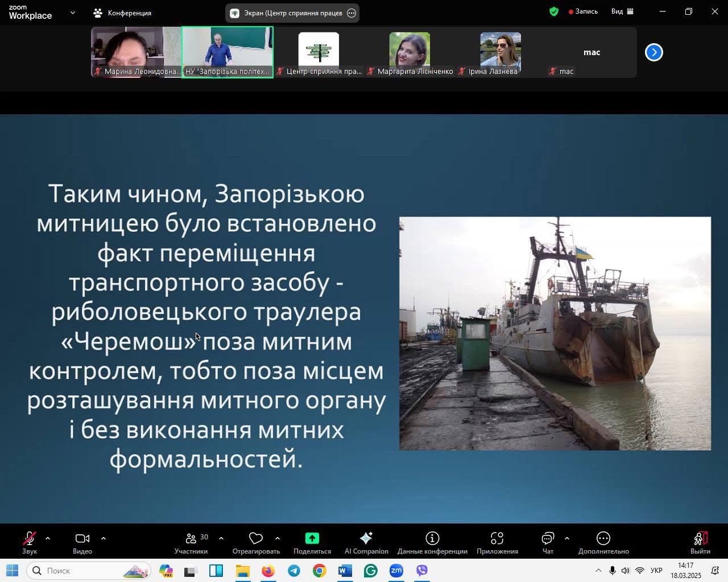This screenshot has width=728, height=582.
Task: Open the Apps panel
Action: (497, 543)
